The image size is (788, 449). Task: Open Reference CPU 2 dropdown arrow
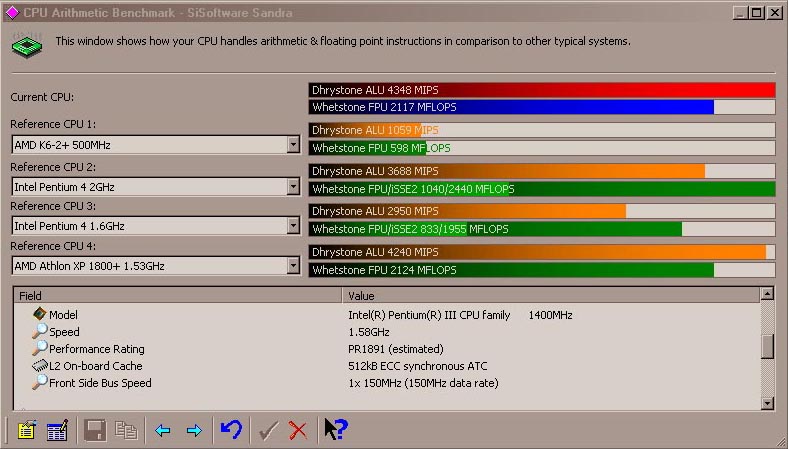click(293, 187)
